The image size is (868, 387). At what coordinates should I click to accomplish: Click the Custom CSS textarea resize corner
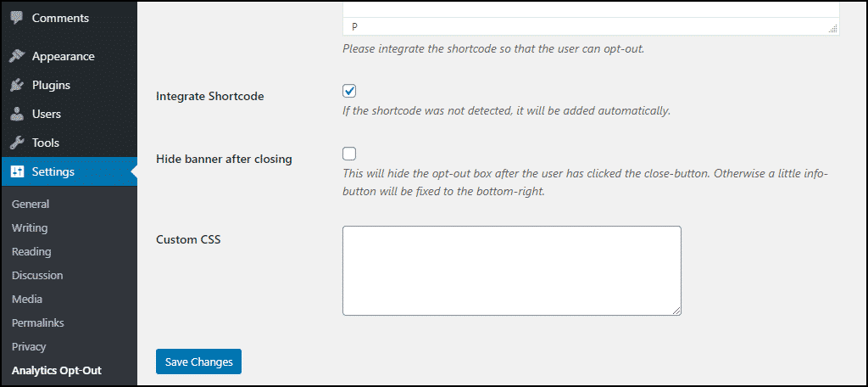pyautogui.click(x=676, y=311)
